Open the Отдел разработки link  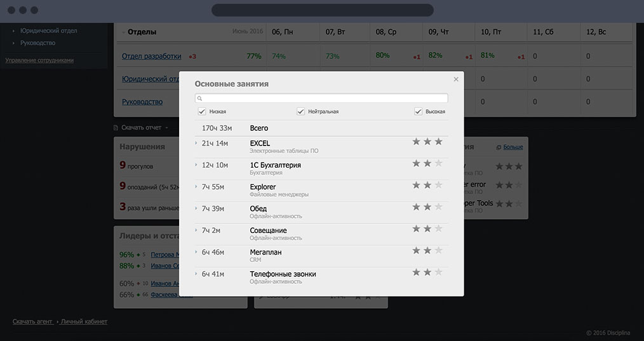point(151,56)
